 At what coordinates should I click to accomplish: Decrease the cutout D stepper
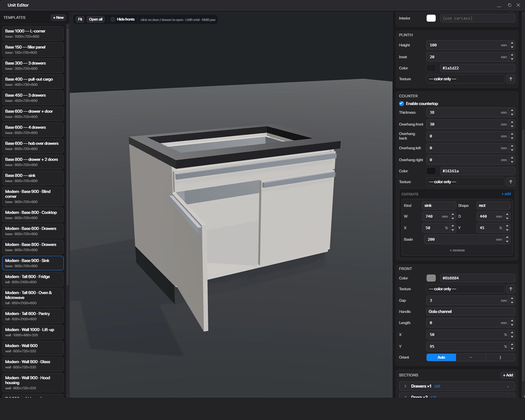tap(507, 218)
